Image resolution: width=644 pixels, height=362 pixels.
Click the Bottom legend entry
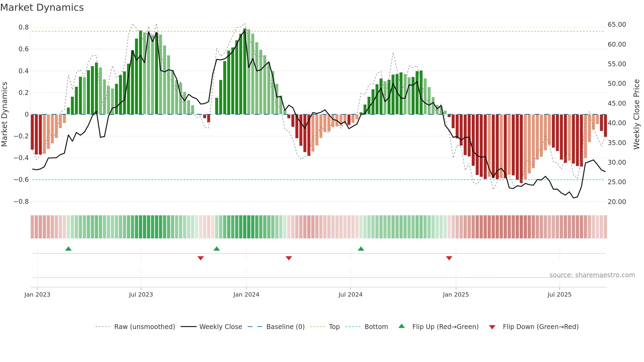tap(367, 327)
